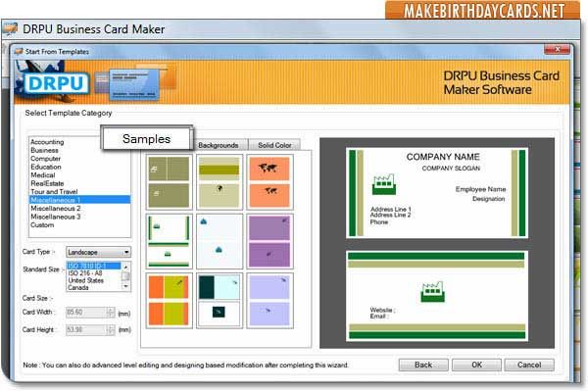This screenshot has width=588, height=391.
Task: Open the Card Type Landscape dropdown
Action: pos(98,252)
